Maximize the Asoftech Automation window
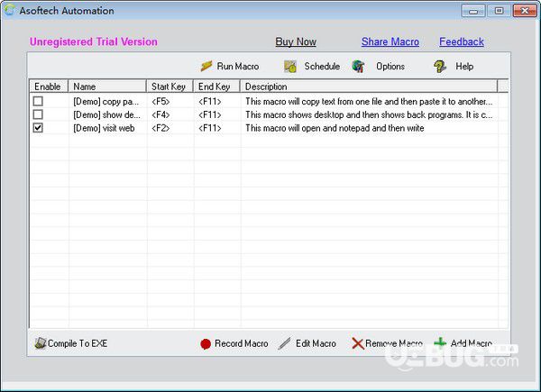 coord(499,11)
